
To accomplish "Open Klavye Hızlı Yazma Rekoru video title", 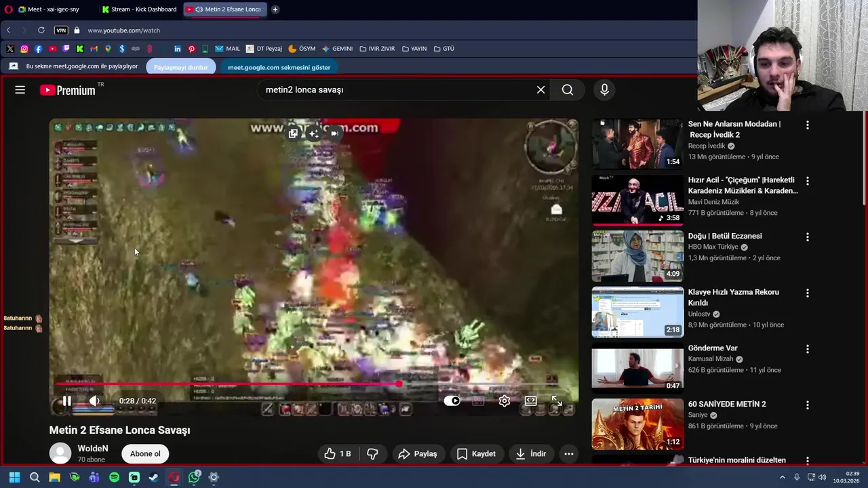I will [x=734, y=298].
